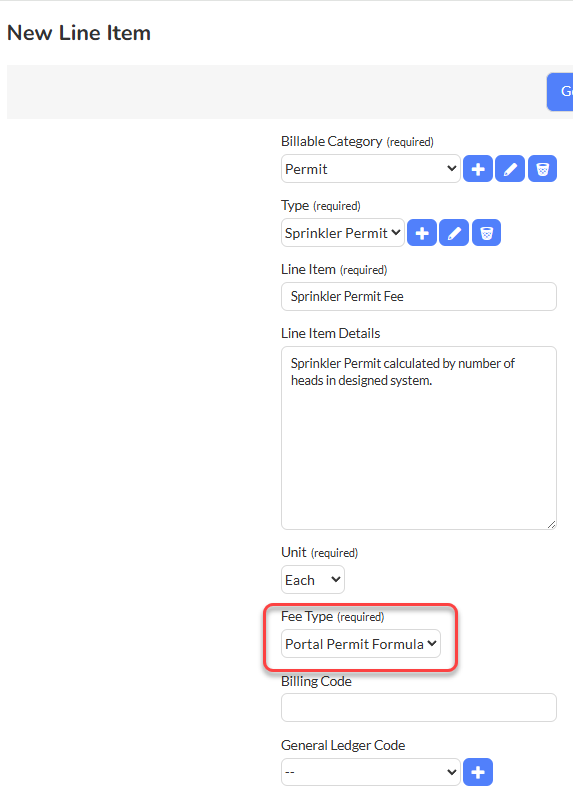The width and height of the screenshot is (573, 801).
Task: Open the Billable Category dropdown showing Permit
Action: pyautogui.click(x=371, y=169)
